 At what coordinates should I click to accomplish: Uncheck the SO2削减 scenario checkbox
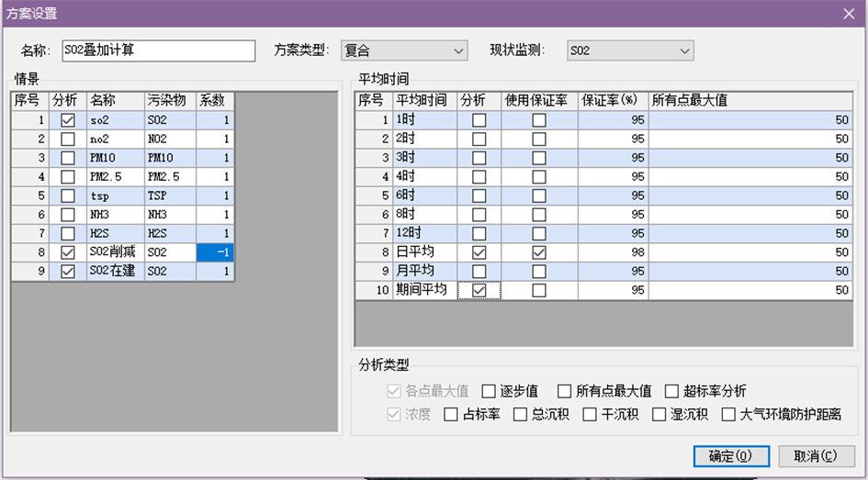pos(68,252)
